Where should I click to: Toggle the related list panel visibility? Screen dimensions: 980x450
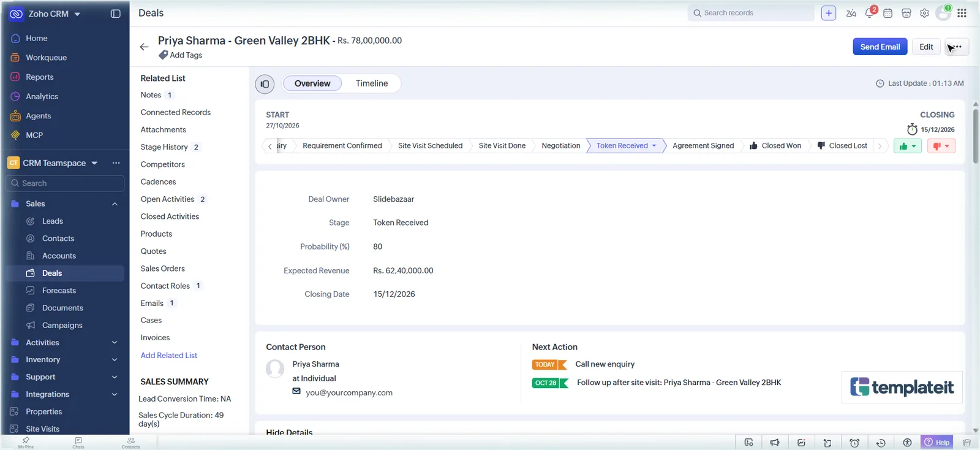[x=265, y=84]
